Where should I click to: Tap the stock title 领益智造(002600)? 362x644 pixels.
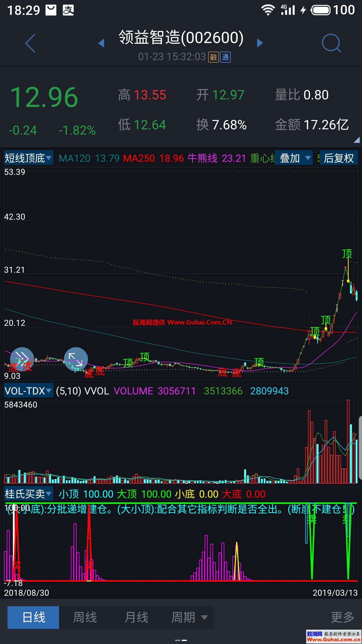181,38
